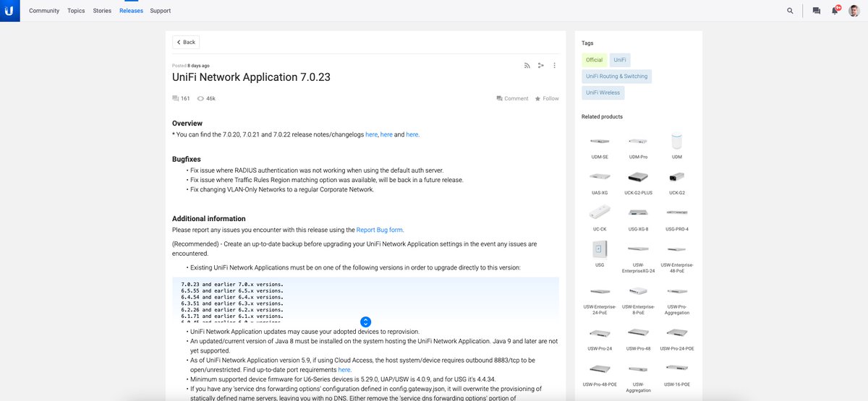This screenshot has height=401, width=868.
Task: Select the UniFi Wireless tag
Action: [x=603, y=92]
